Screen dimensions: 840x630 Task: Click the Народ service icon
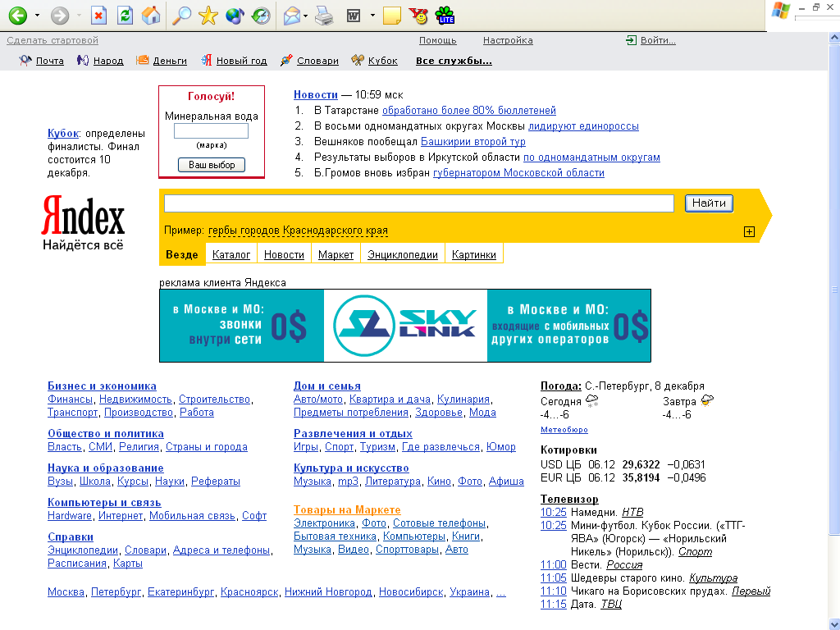(83, 61)
